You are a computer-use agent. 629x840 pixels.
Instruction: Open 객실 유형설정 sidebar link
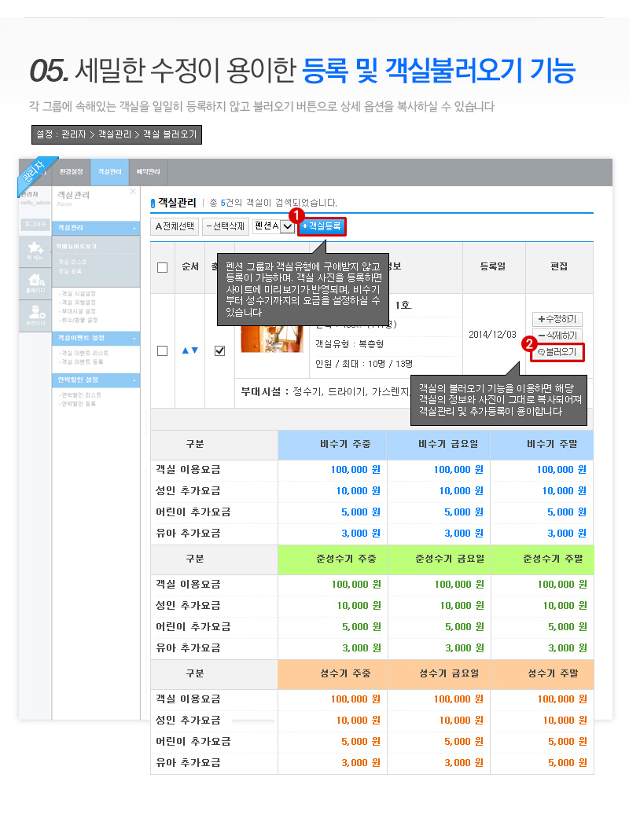(78, 303)
